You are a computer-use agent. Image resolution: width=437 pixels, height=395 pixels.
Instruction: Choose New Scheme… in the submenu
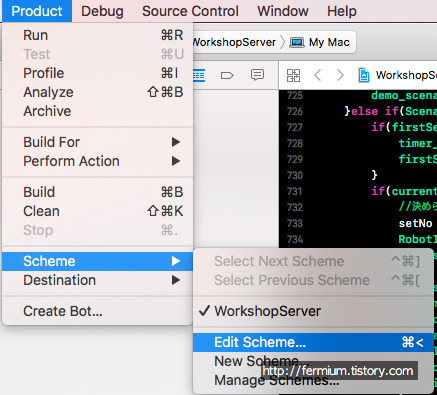[313, 361]
